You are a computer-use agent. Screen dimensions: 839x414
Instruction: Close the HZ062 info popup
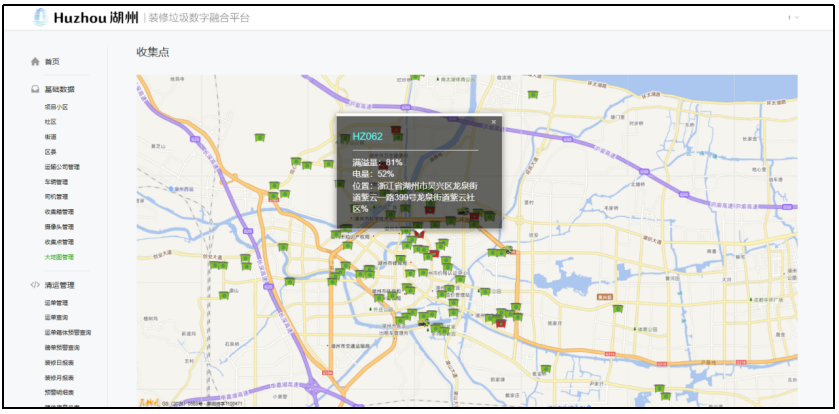(x=493, y=122)
